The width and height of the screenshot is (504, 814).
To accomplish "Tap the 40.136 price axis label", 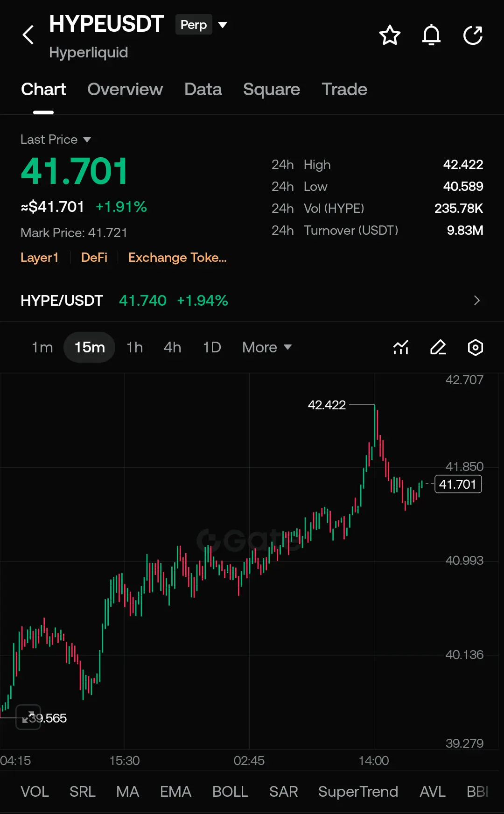I will tap(464, 654).
